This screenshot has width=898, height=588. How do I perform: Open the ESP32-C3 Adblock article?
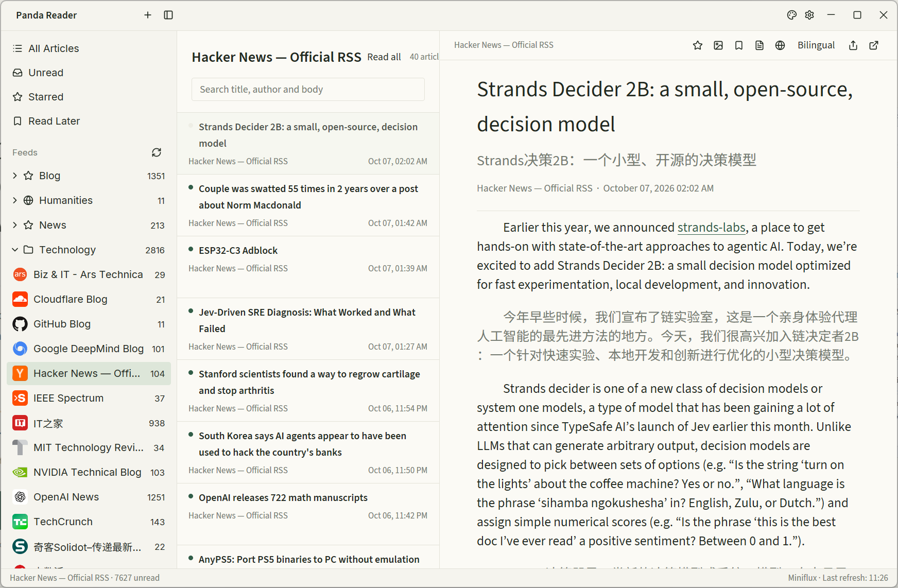click(308, 267)
